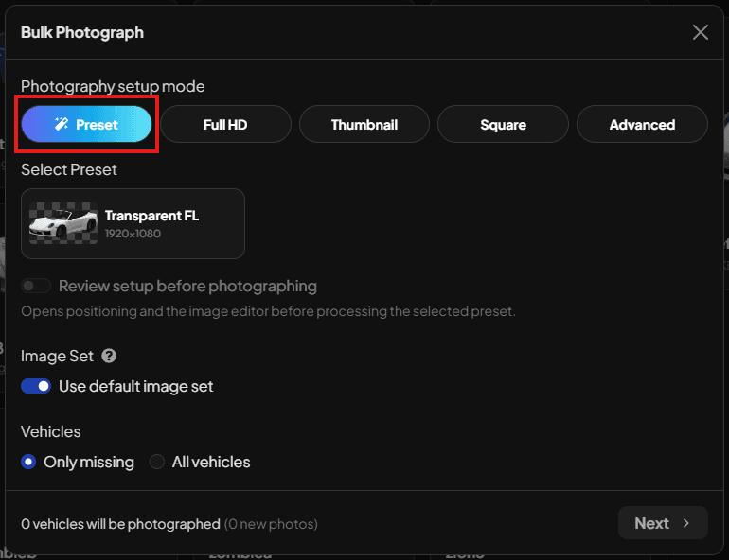Click the magic wand icon on Preset
This screenshot has height=560, width=729.
tap(62, 124)
